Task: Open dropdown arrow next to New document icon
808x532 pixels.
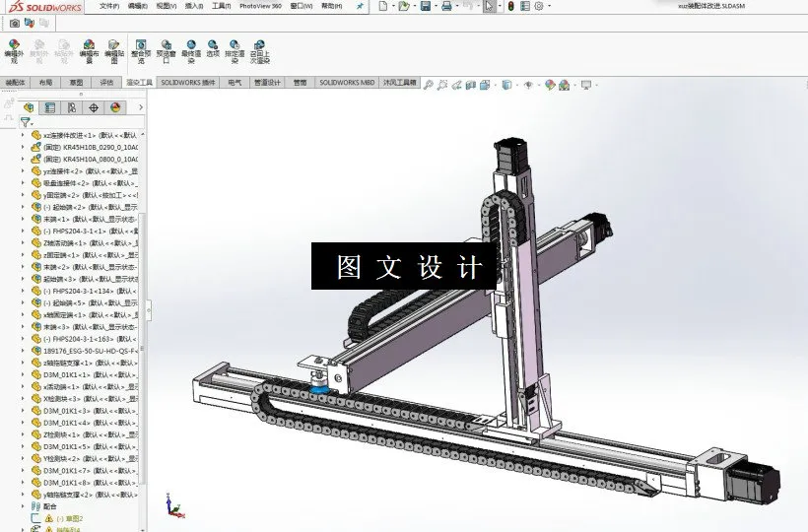Action: click(392, 6)
